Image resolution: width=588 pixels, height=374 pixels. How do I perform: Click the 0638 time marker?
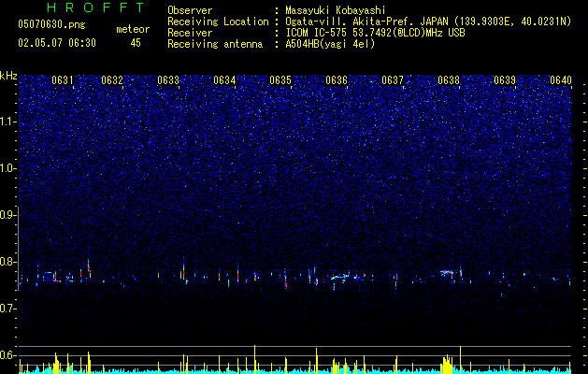pos(449,79)
